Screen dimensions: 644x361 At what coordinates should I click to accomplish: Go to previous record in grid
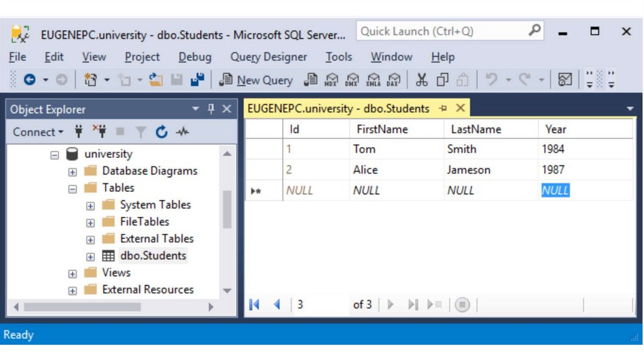pyautogui.click(x=277, y=304)
